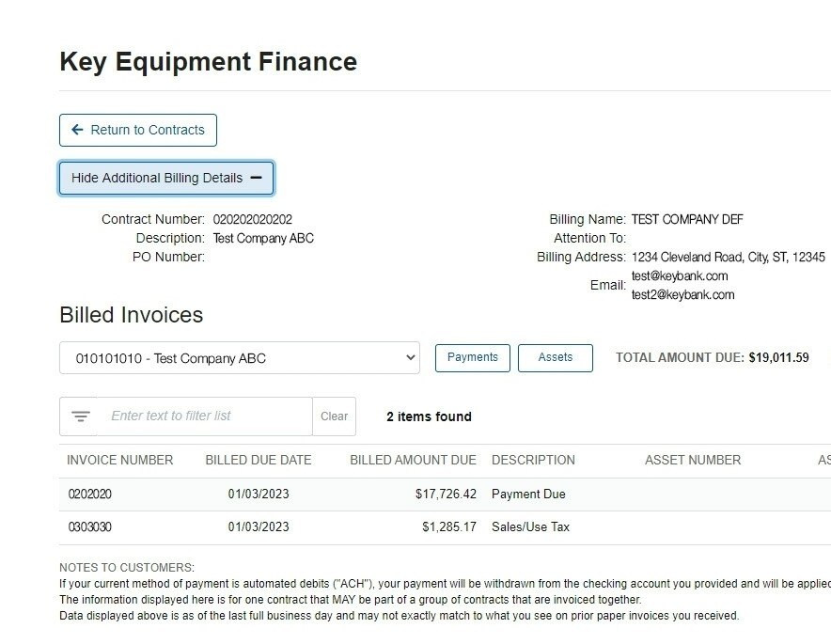The image size is (831, 644).
Task: Click the filter lines icon
Action: (81, 416)
